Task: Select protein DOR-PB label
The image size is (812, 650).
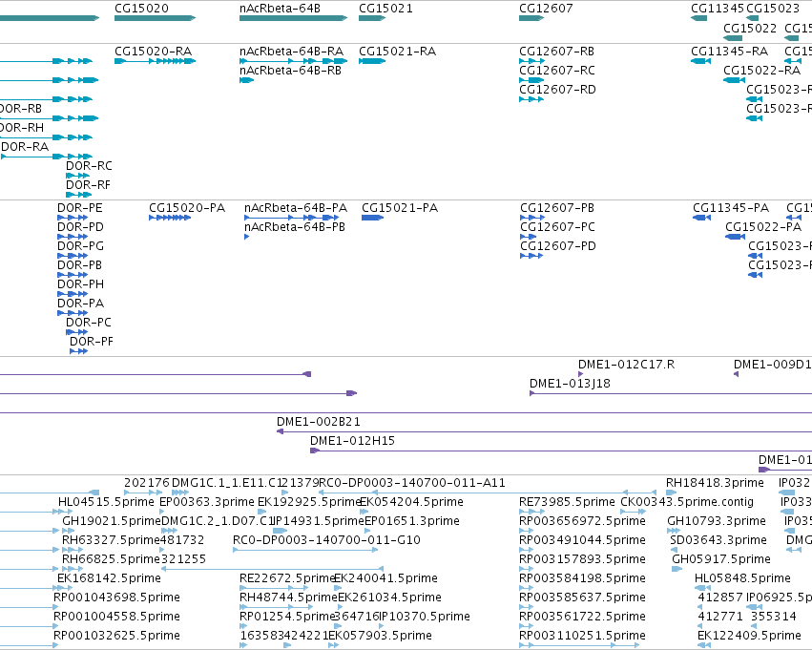Action: point(80,265)
